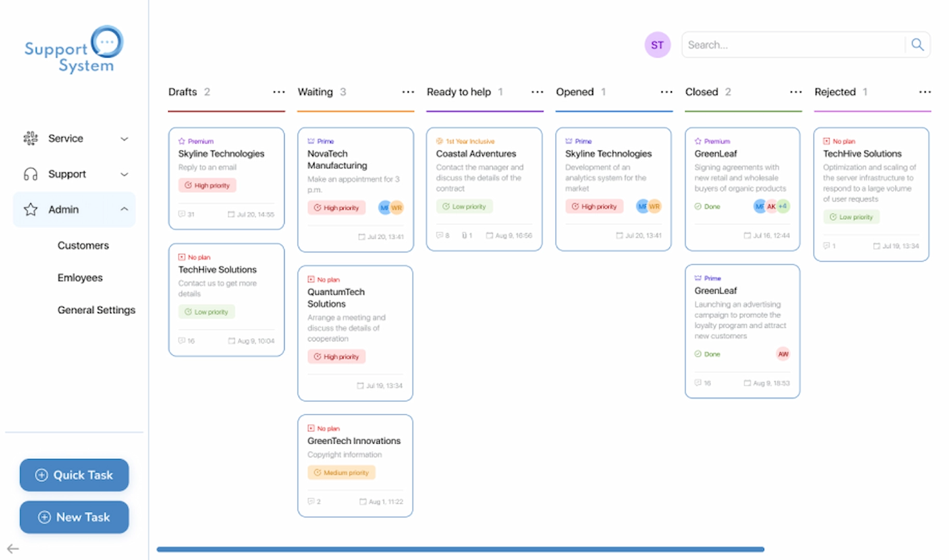Click Low priority tag on TechHive Solutions rejected card
949x560 pixels.
[851, 217]
